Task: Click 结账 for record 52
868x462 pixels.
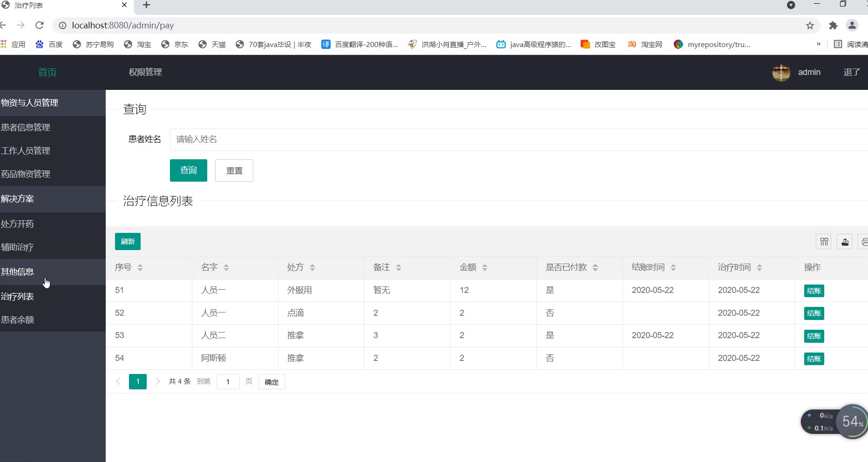Action: tap(814, 313)
